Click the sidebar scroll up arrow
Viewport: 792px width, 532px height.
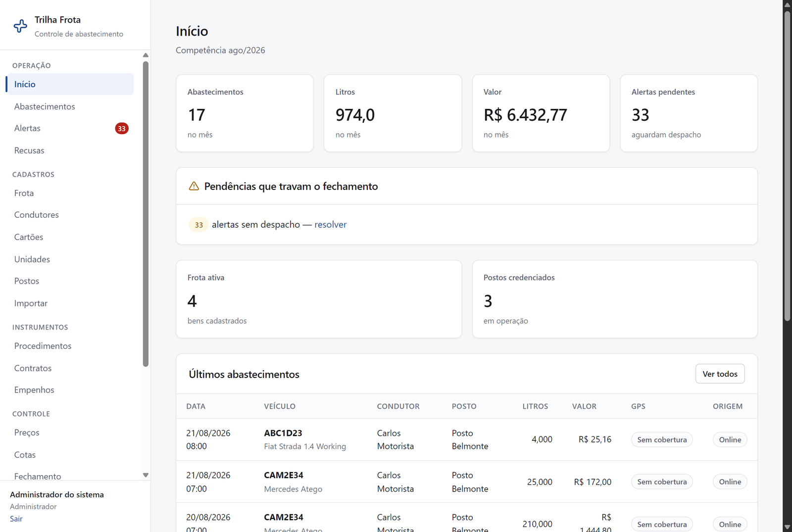(146, 55)
